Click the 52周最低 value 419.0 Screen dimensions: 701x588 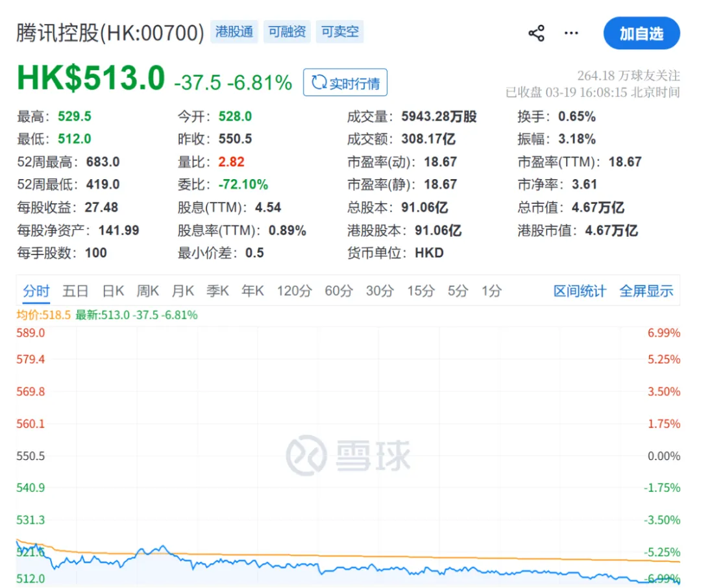click(103, 184)
